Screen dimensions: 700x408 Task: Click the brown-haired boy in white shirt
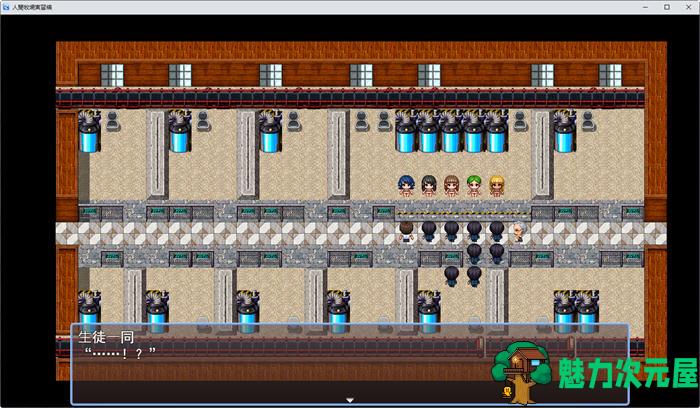[x=406, y=232]
